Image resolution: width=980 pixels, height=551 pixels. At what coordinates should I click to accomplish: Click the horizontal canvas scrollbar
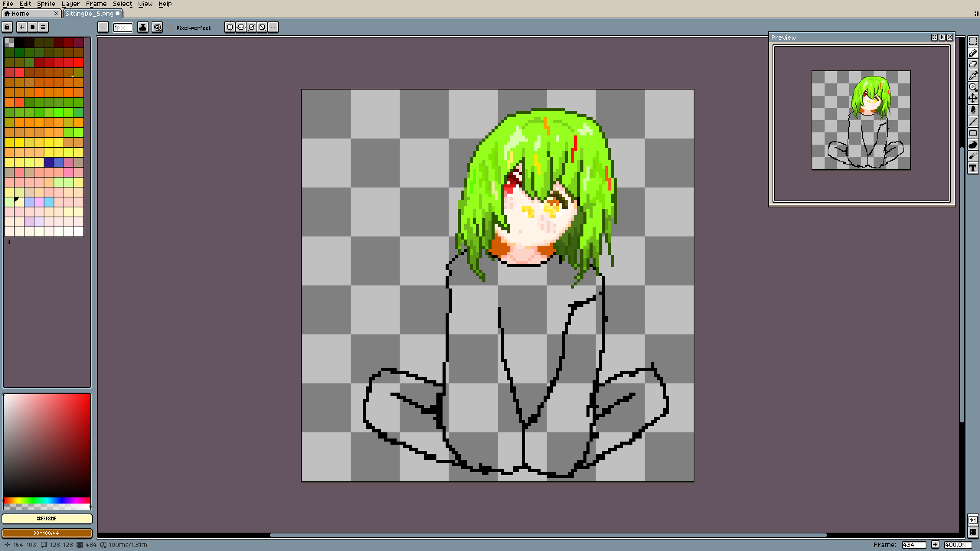[548, 535]
